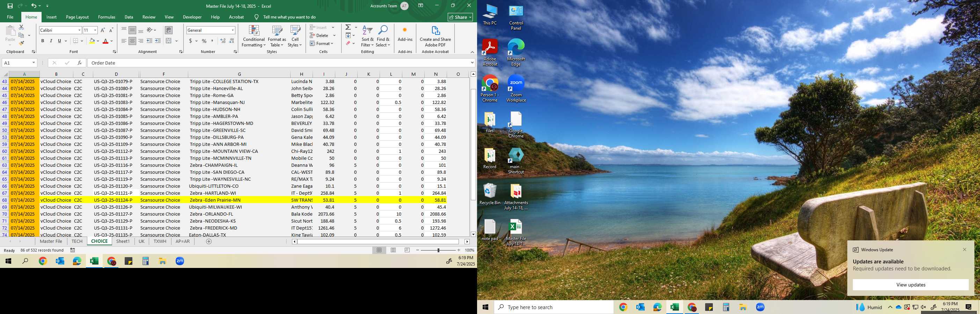Click the Decrease Indent icon
Screen dimensions: 980x314
149,41
